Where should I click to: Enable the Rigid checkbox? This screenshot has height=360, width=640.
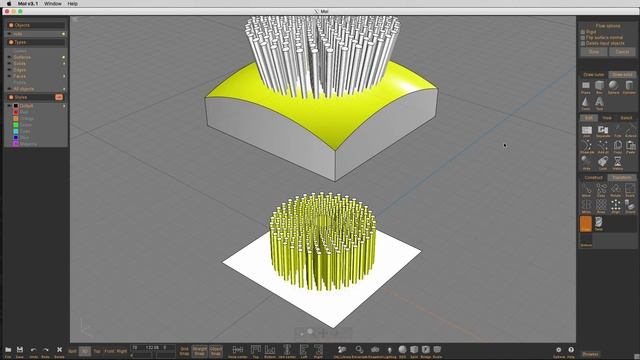583,31
